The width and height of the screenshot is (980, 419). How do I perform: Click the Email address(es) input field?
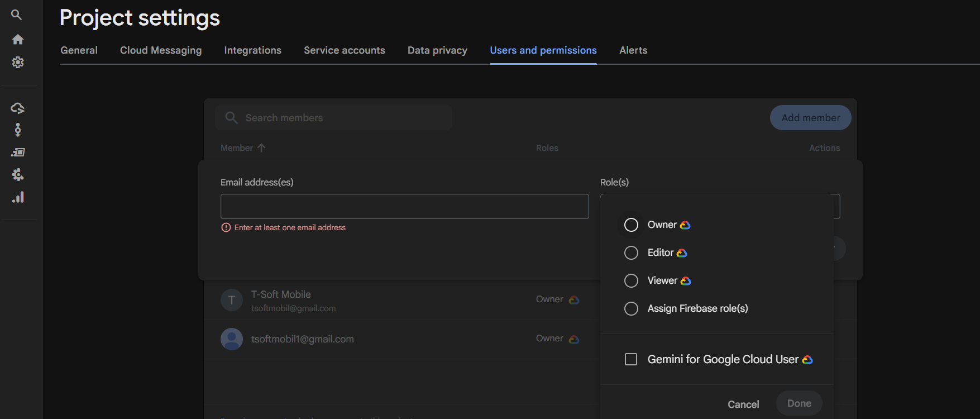(405, 206)
